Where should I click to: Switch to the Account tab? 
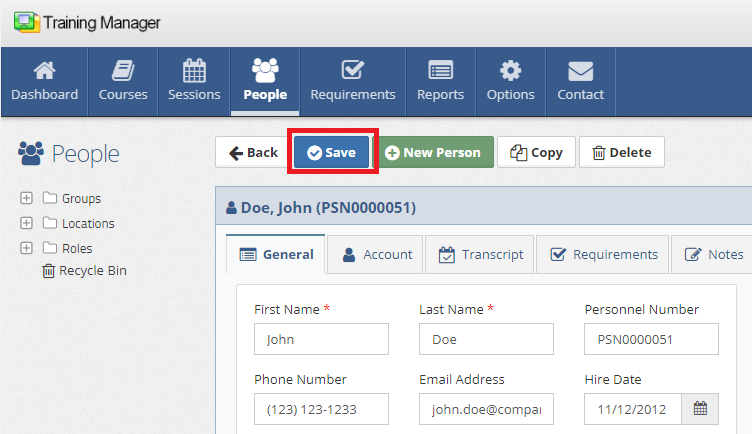click(x=377, y=254)
